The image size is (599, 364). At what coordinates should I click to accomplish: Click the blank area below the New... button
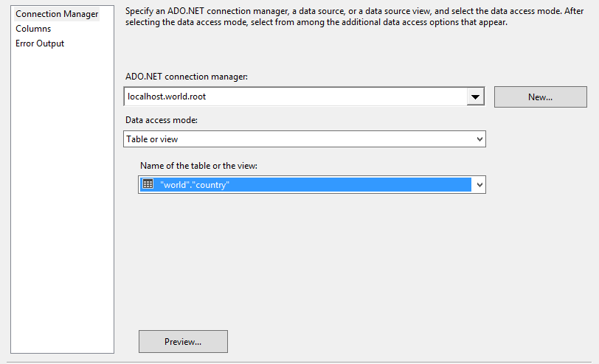coord(540,147)
